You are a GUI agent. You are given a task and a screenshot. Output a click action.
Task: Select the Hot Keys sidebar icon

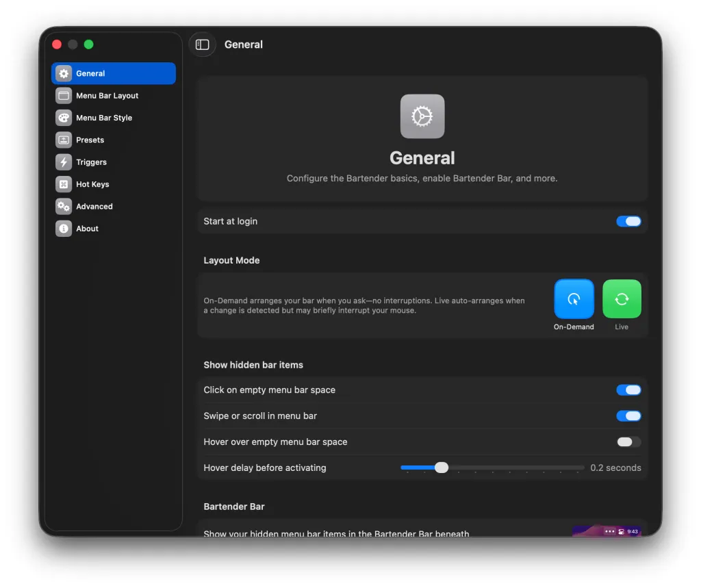pyautogui.click(x=64, y=184)
